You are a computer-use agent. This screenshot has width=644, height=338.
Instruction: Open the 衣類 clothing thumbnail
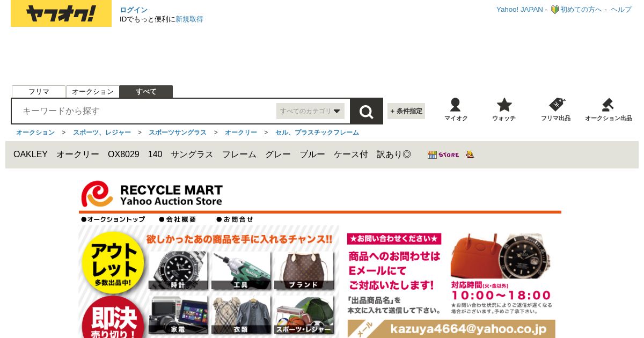click(x=241, y=314)
